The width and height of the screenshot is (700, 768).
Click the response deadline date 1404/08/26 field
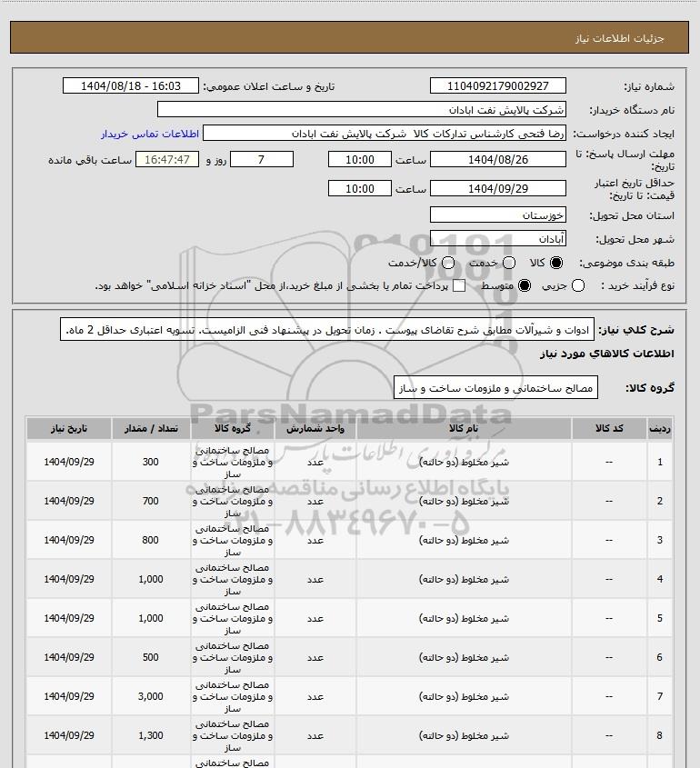(497, 160)
